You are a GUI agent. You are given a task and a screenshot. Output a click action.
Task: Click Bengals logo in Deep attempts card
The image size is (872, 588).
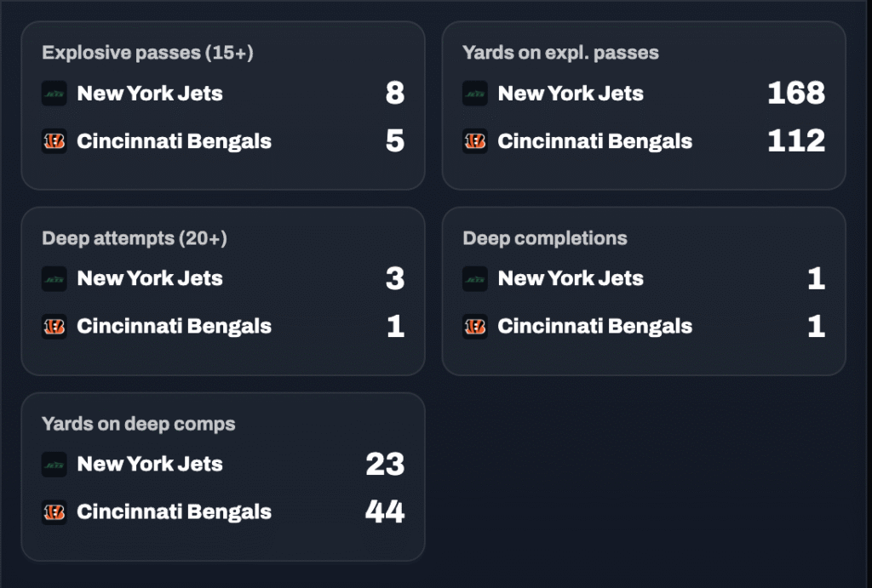pyautogui.click(x=54, y=326)
